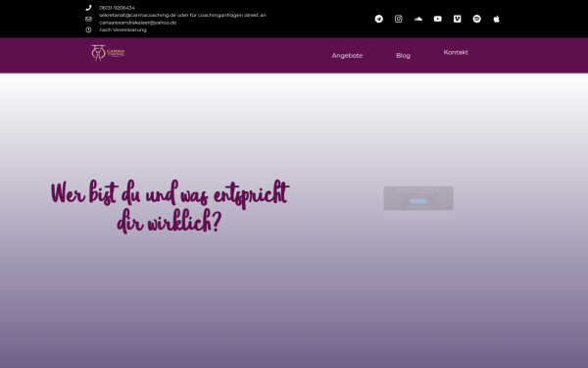
Task: Open the Kontakt menu item
Action: (x=456, y=52)
